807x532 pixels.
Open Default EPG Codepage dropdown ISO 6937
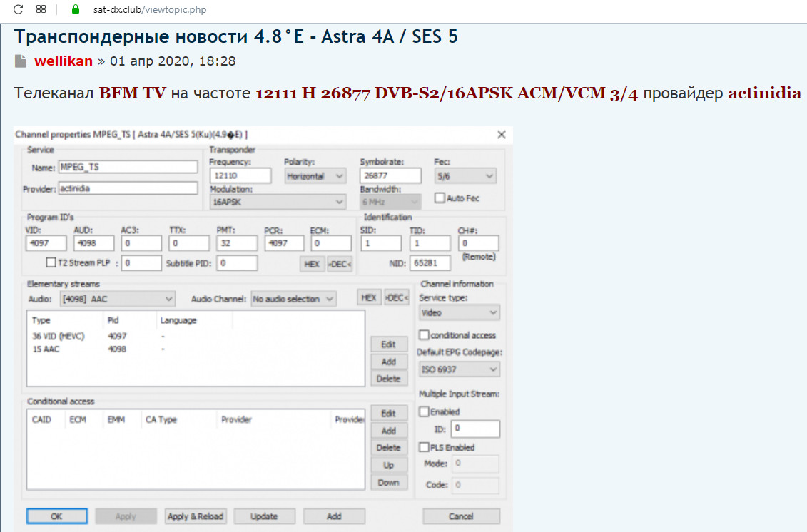459,369
